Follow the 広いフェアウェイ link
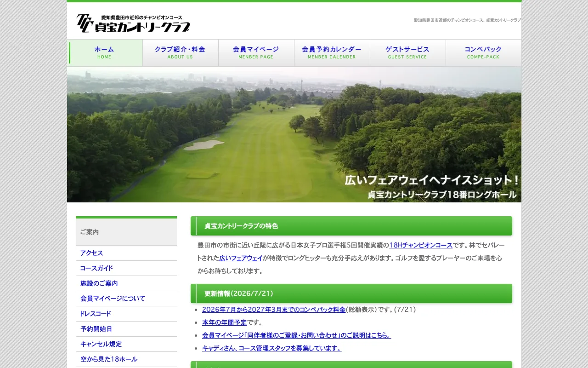The image size is (588, 368). (x=241, y=258)
